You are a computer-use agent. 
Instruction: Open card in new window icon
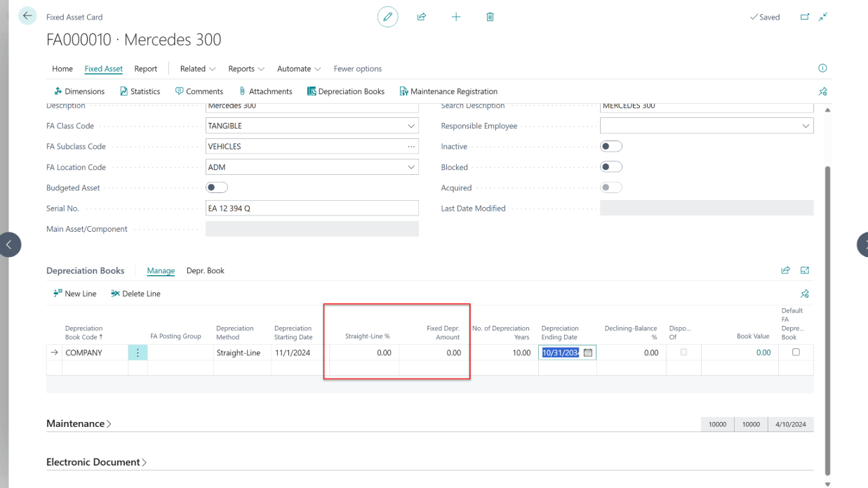pos(805,17)
